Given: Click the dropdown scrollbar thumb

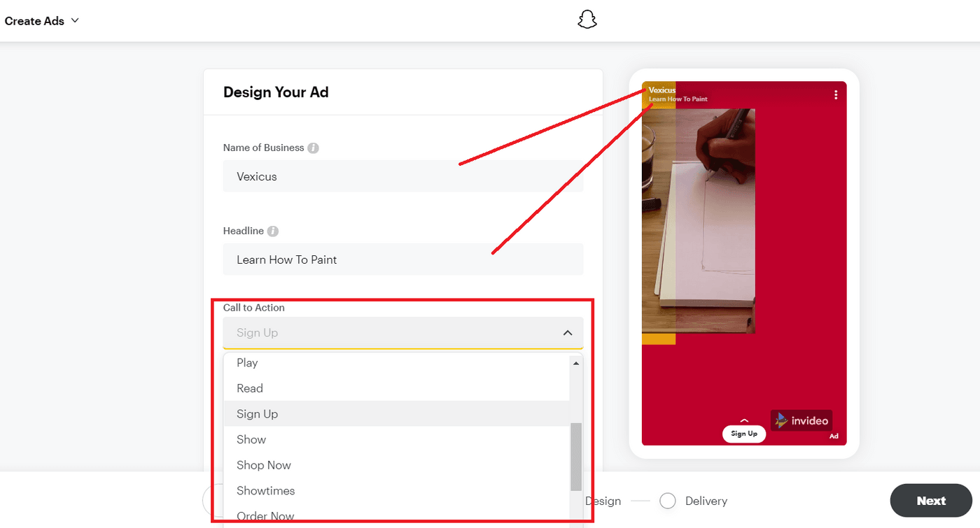Looking at the screenshot, I should tap(575, 451).
